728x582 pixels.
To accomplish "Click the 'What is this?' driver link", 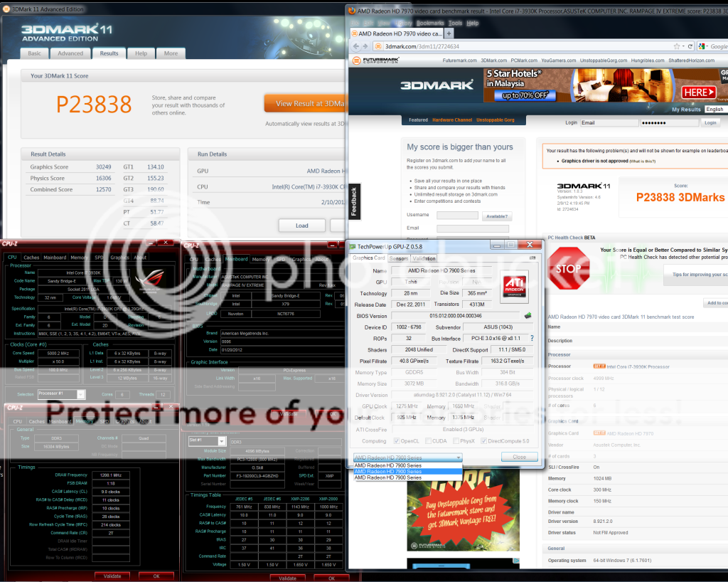I will pyautogui.click(x=643, y=162).
